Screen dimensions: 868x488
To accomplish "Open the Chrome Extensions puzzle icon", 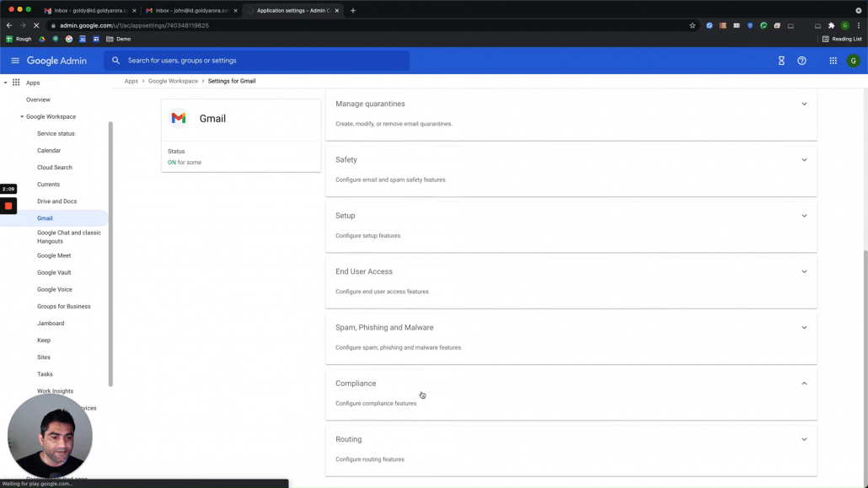I will tap(832, 25).
